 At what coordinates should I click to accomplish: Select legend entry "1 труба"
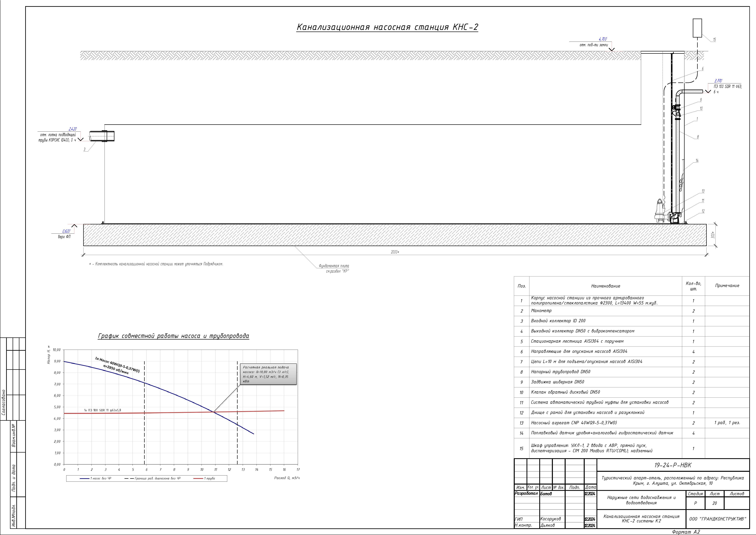pyautogui.click(x=204, y=478)
